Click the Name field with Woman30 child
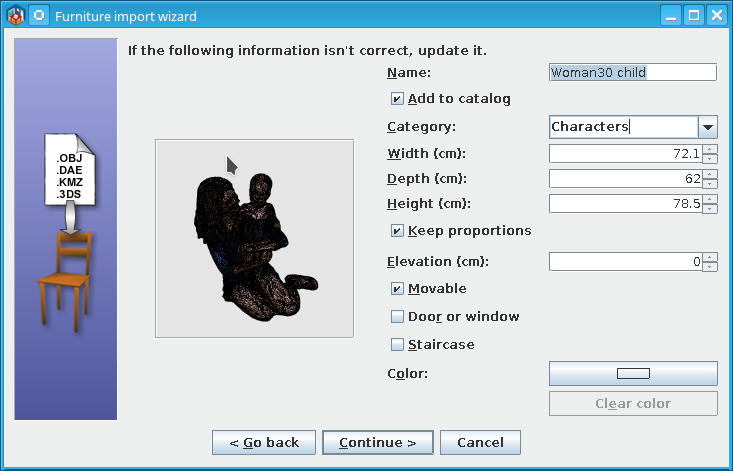 pos(633,72)
